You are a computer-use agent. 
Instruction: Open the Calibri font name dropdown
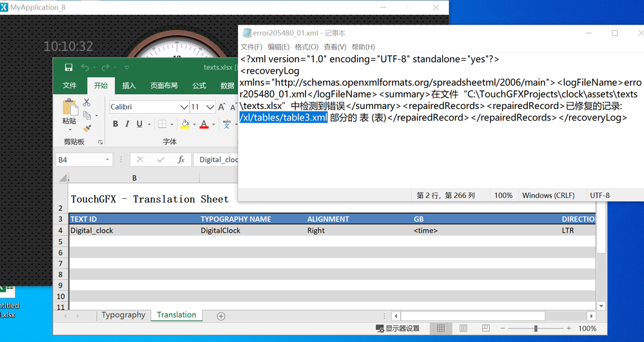[184, 107]
